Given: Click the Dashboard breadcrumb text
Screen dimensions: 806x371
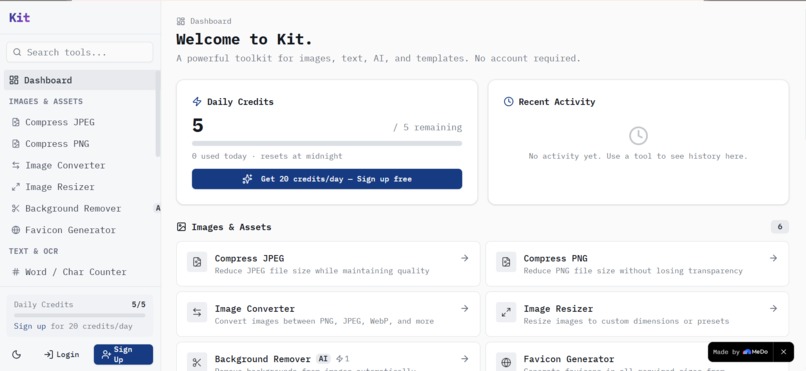Looking at the screenshot, I should [211, 21].
